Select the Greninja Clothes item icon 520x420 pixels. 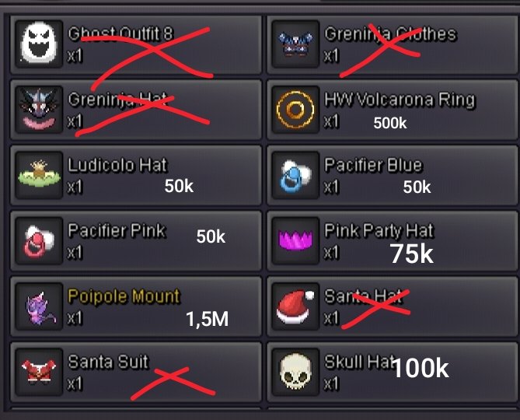coord(295,44)
